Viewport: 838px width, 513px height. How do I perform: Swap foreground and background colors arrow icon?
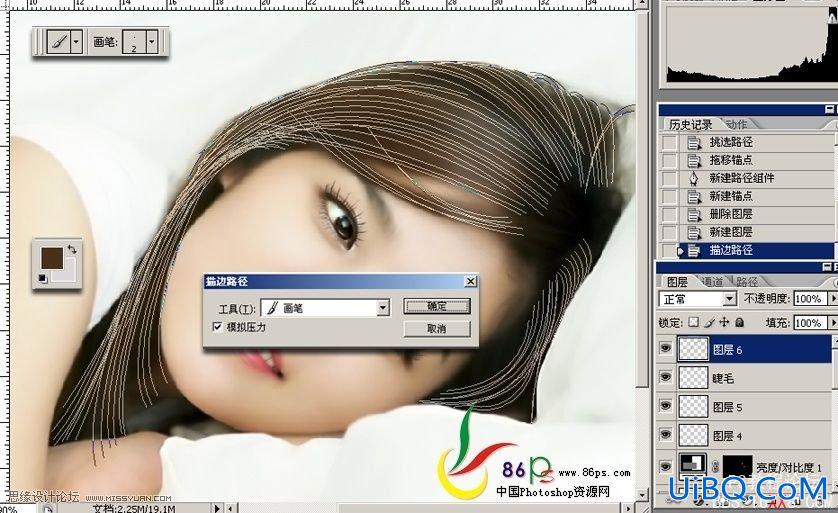tap(72, 250)
